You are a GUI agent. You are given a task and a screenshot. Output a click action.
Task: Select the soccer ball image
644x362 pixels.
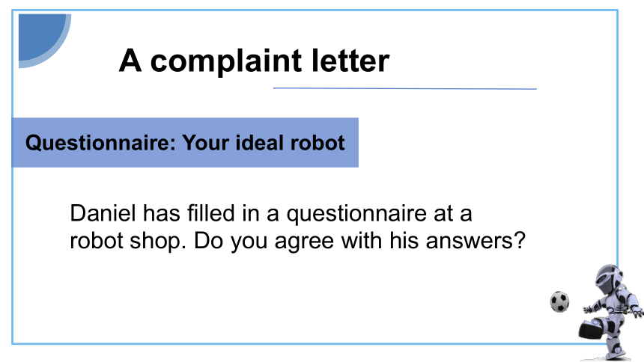559,301
